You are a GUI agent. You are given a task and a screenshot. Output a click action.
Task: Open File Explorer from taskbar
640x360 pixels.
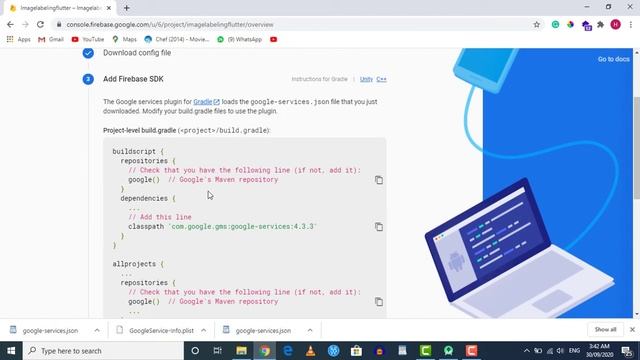[241, 351]
